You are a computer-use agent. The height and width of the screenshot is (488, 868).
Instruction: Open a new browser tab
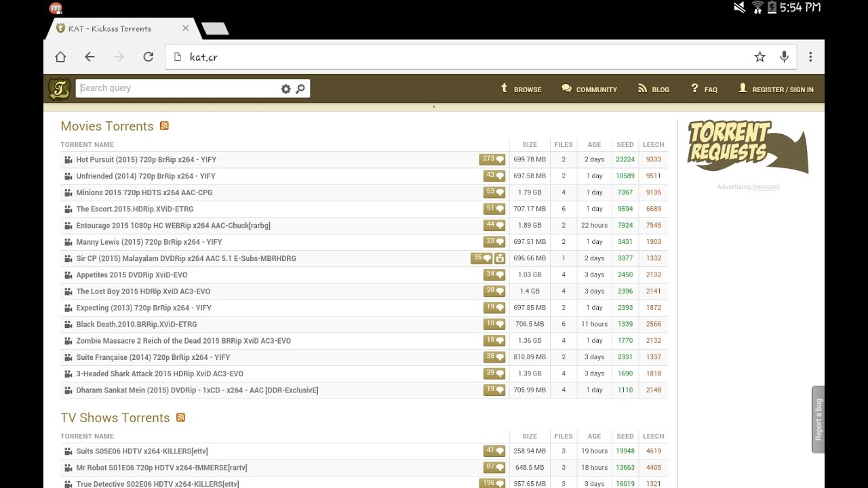[x=215, y=28]
